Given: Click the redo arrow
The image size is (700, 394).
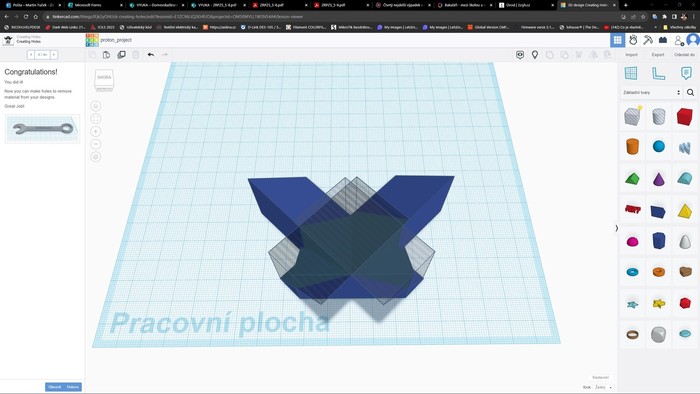Looking at the screenshot, I should pyautogui.click(x=165, y=54).
